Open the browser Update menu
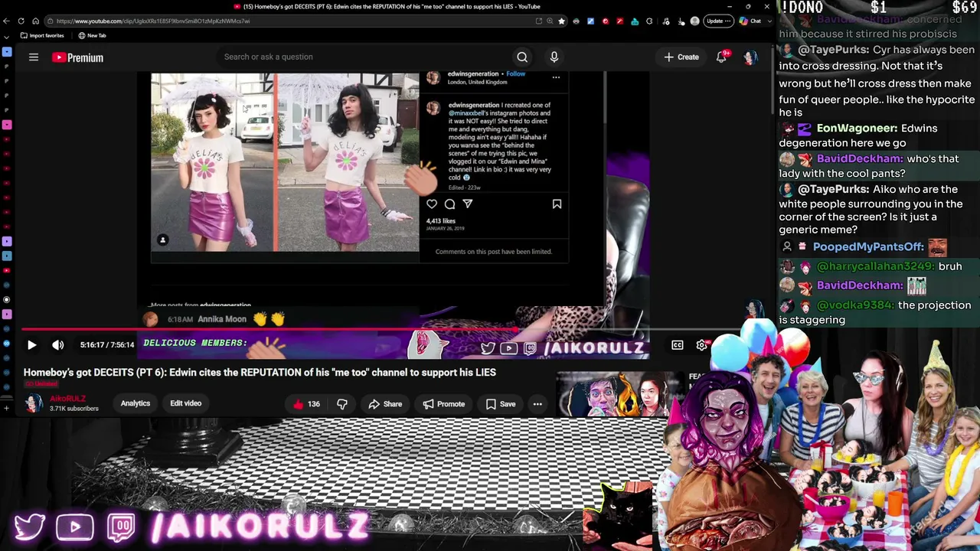This screenshot has height=551, width=980. [x=718, y=21]
